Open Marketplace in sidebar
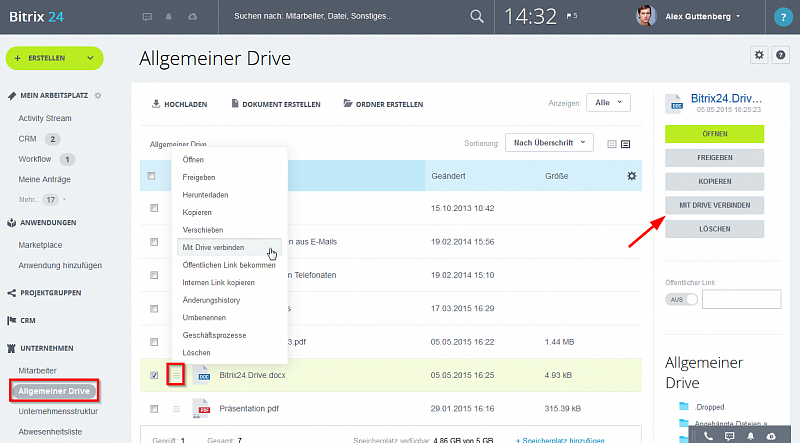 [40, 245]
